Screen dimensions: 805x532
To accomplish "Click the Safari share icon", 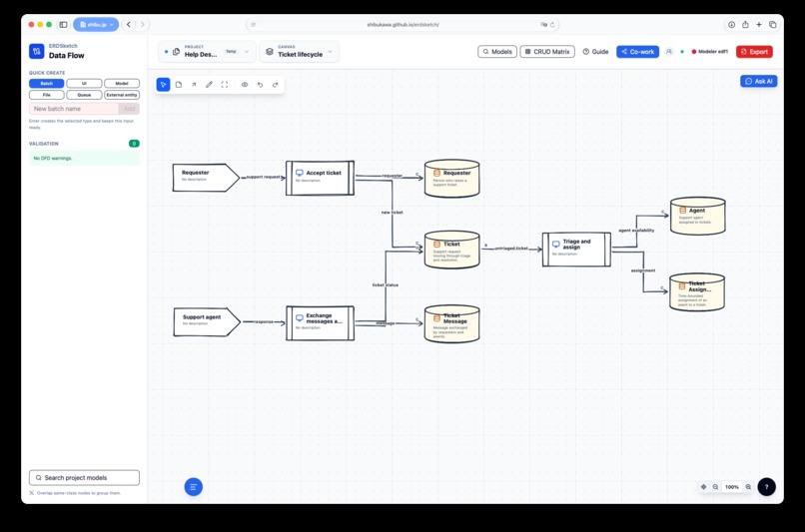I will click(745, 24).
